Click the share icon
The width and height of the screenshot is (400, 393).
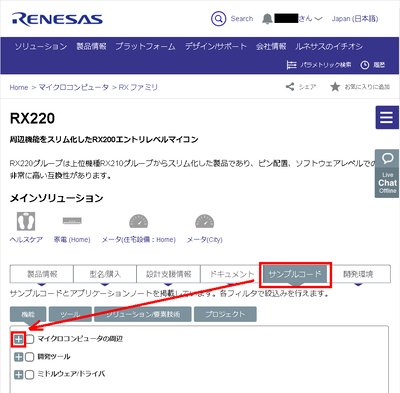[290, 87]
